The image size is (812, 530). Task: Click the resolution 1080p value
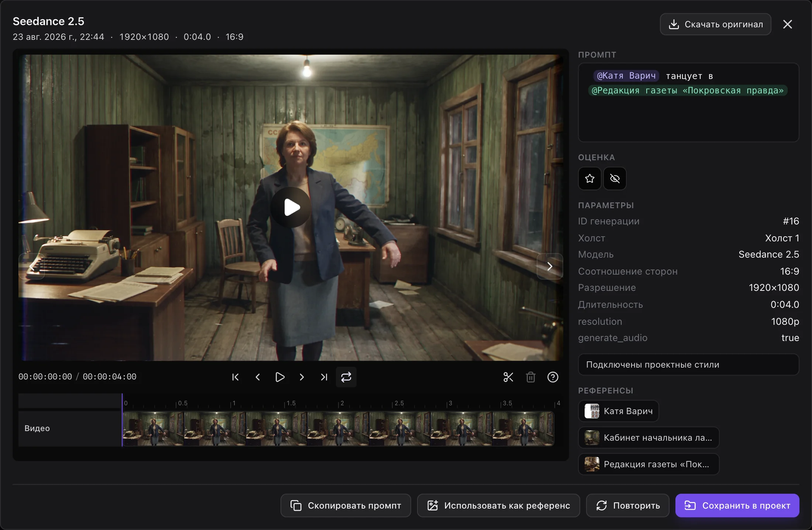tap(785, 321)
